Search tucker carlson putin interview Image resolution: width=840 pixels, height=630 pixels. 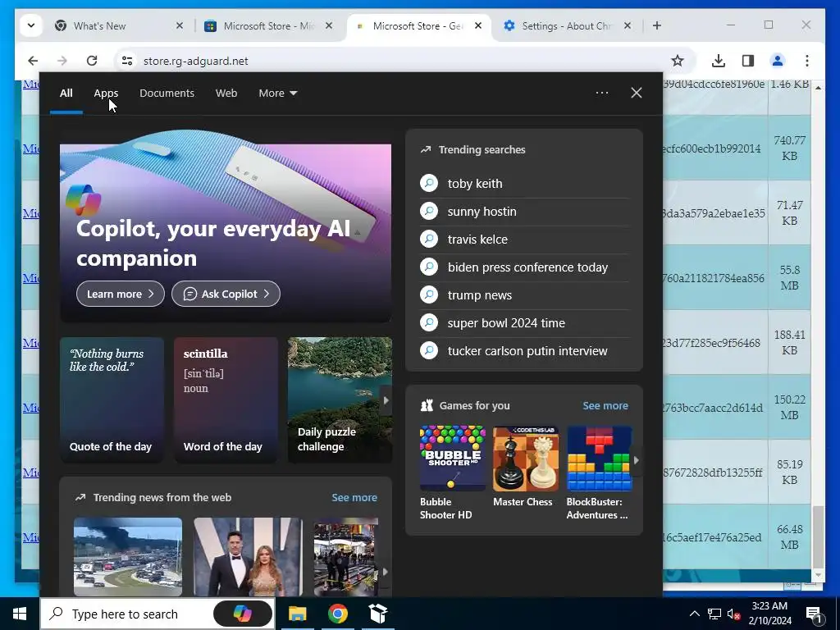524,350
